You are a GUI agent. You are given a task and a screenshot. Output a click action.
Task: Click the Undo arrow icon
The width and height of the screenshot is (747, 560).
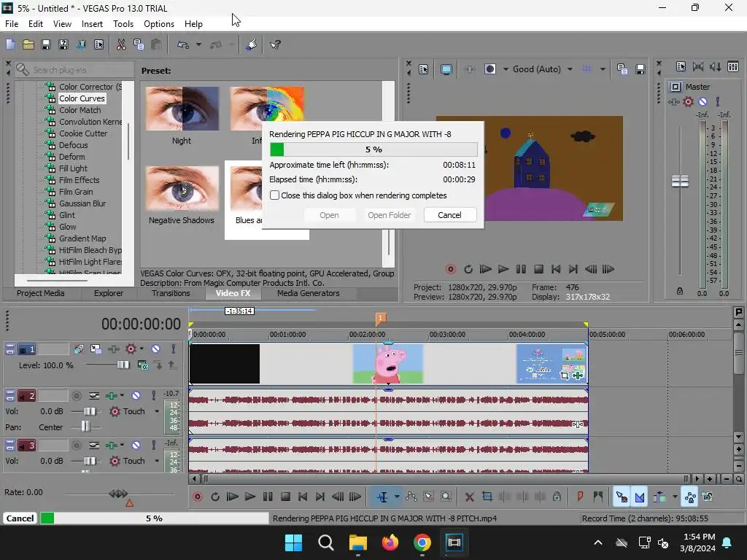(x=183, y=44)
